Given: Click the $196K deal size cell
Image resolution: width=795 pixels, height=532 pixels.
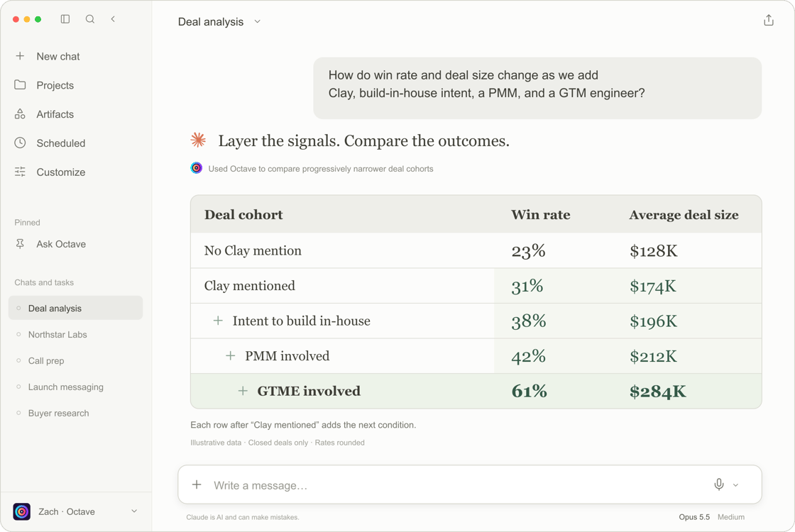Looking at the screenshot, I should pyautogui.click(x=654, y=321).
